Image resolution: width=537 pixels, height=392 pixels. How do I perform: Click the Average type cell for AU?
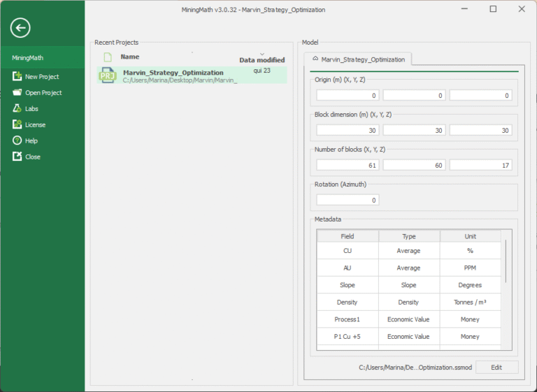[x=409, y=268]
